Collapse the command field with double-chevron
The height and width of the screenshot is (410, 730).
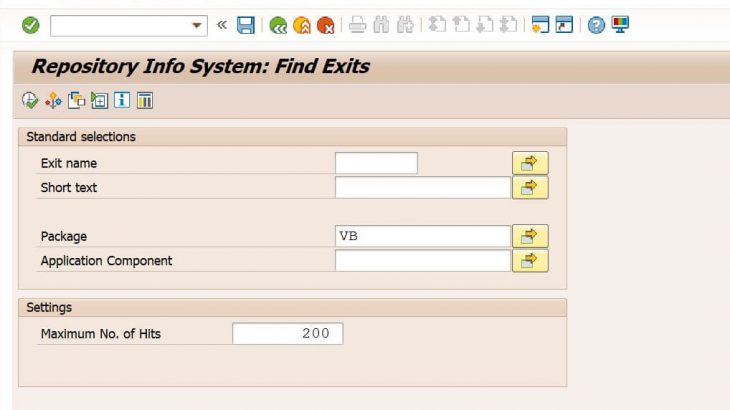pyautogui.click(x=222, y=25)
